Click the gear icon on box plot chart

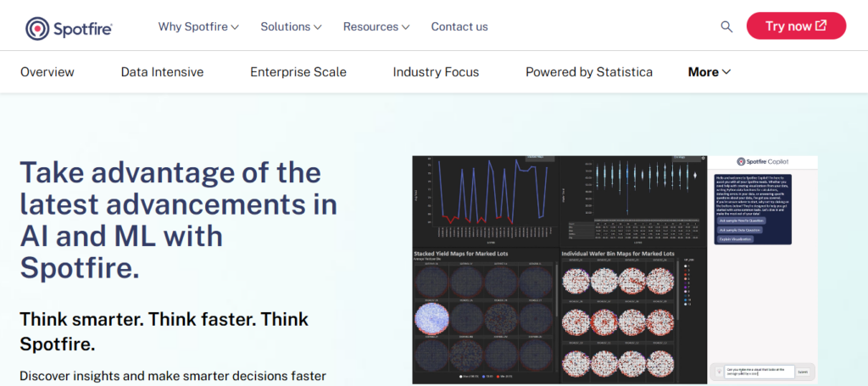click(703, 159)
